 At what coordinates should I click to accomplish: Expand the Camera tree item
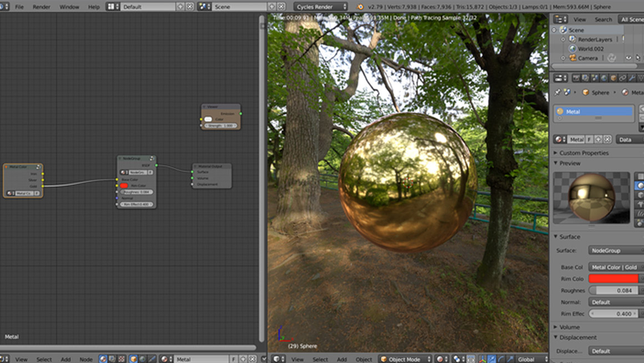(x=563, y=58)
